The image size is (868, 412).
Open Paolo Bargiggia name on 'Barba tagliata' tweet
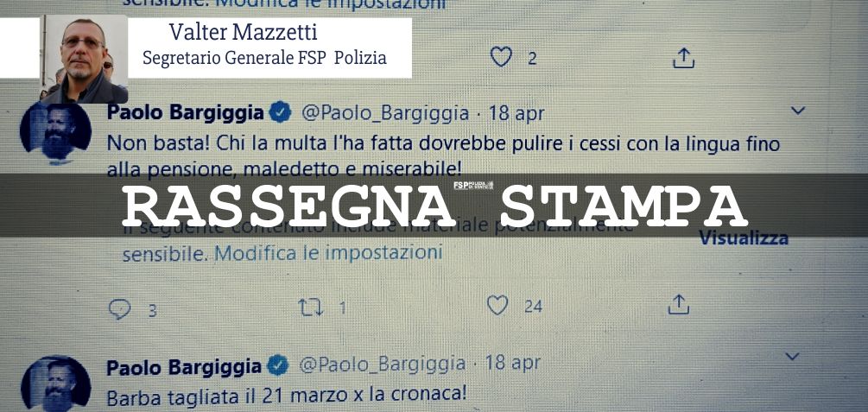point(184,366)
